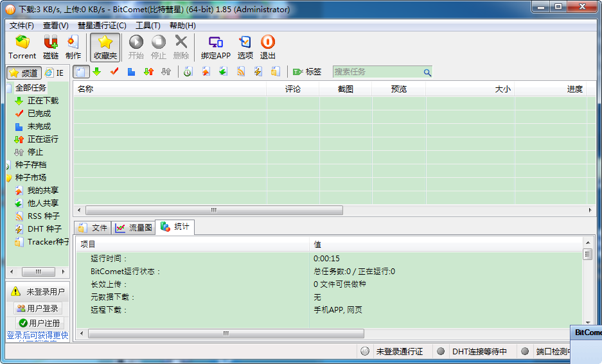Open the 选项 options dialog
602x364 pixels.
pos(245,47)
